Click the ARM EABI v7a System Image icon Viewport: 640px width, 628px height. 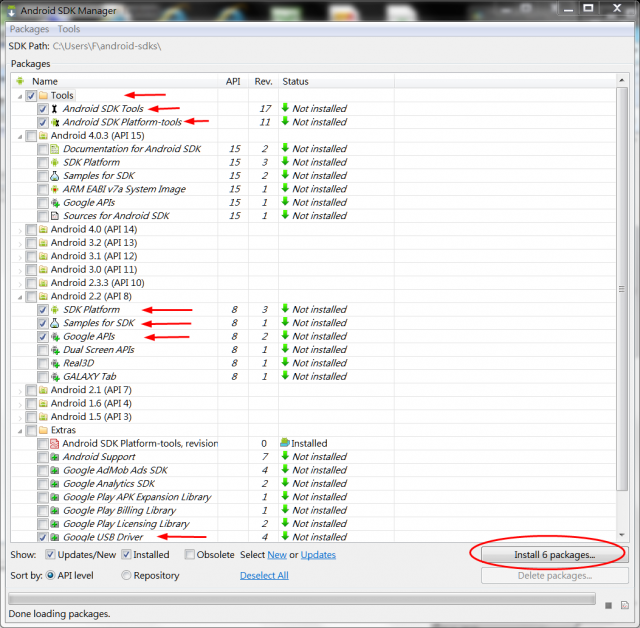(x=55, y=189)
